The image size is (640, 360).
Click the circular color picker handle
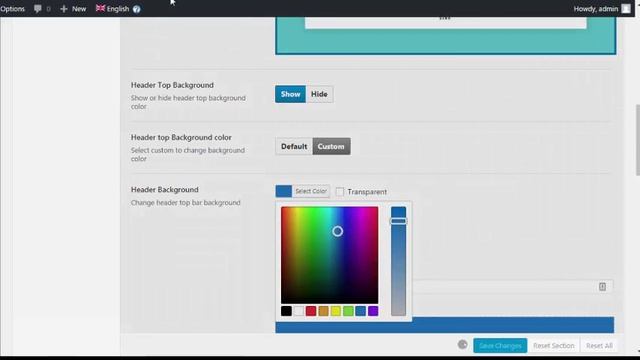click(338, 231)
